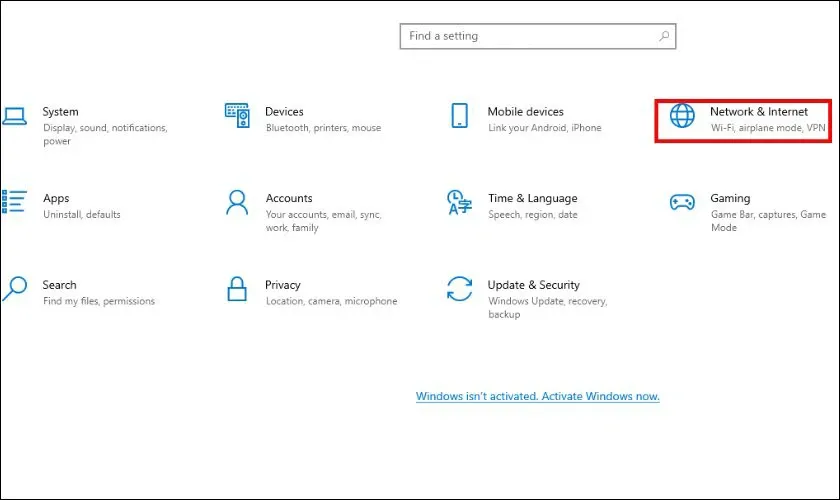Open the 'Activate Windows now' link

537,396
